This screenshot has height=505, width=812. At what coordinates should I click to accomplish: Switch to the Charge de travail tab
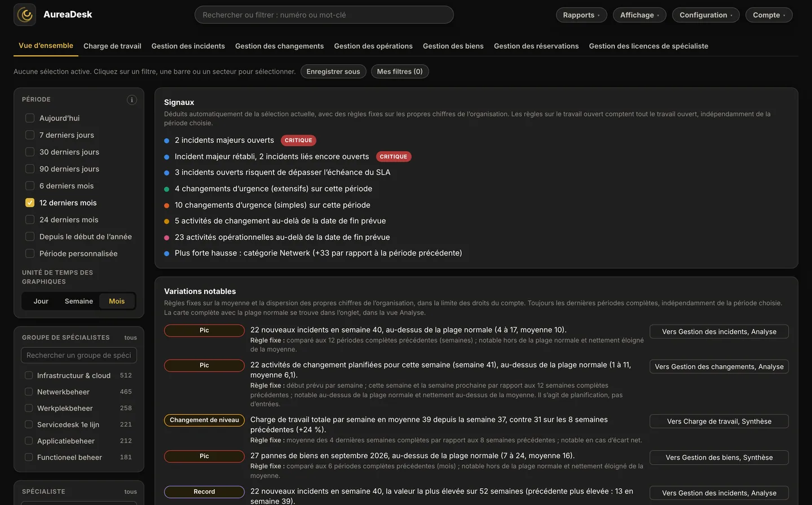pos(112,46)
